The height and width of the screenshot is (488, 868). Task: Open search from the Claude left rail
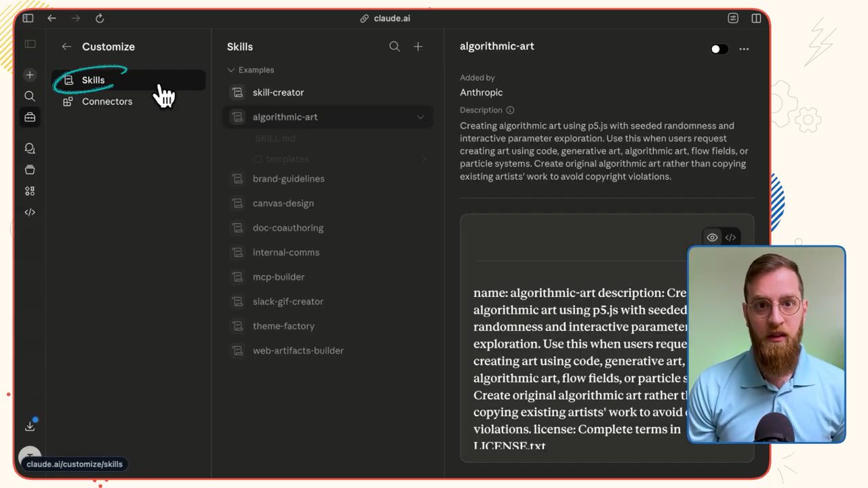30,96
